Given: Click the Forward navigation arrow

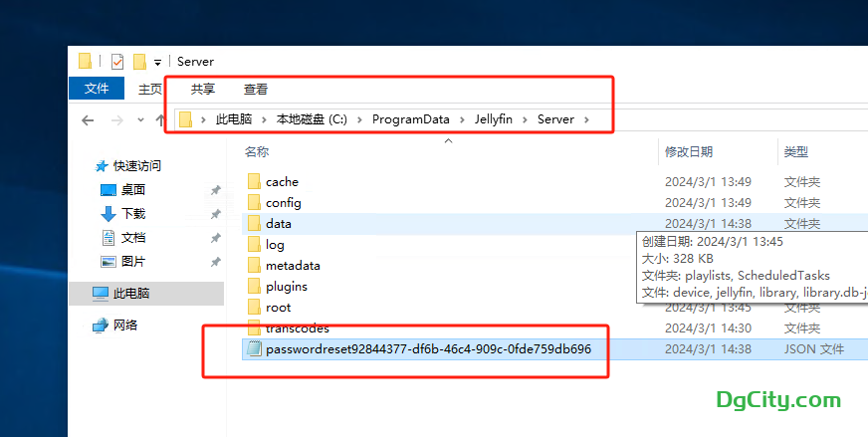Looking at the screenshot, I should pyautogui.click(x=117, y=120).
